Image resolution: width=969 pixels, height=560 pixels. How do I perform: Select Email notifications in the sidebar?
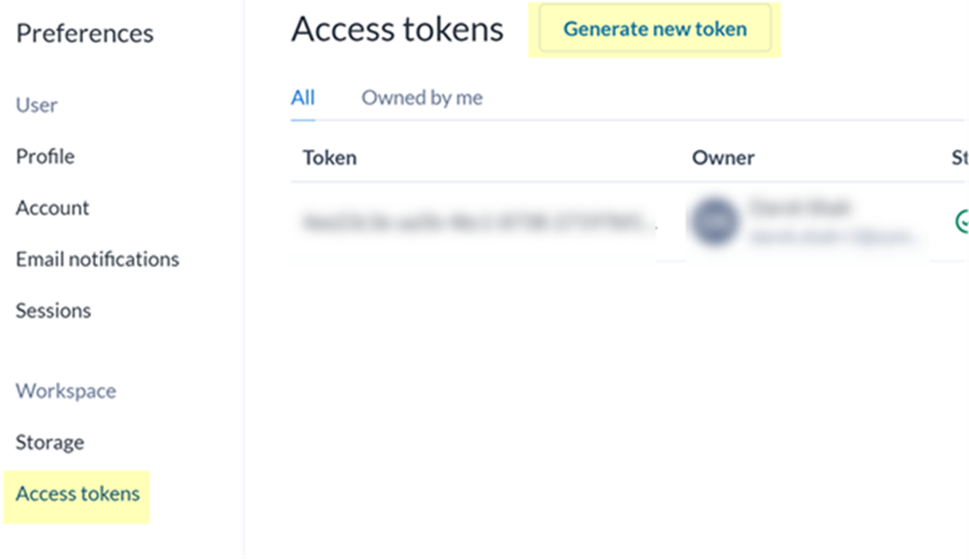point(97,259)
